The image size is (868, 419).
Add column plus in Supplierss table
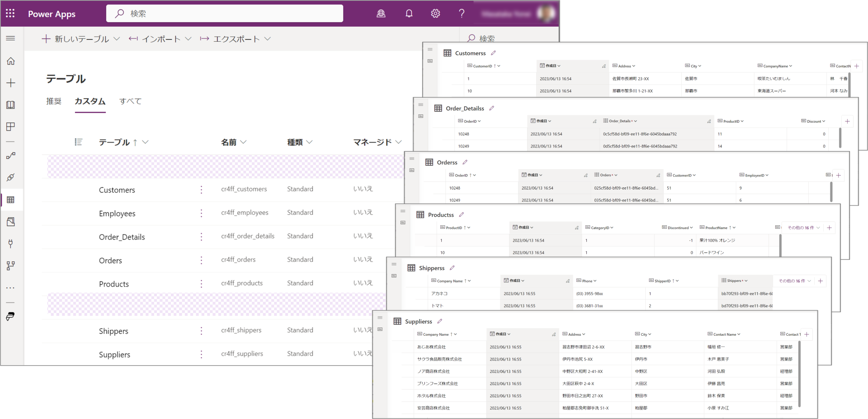click(x=807, y=334)
